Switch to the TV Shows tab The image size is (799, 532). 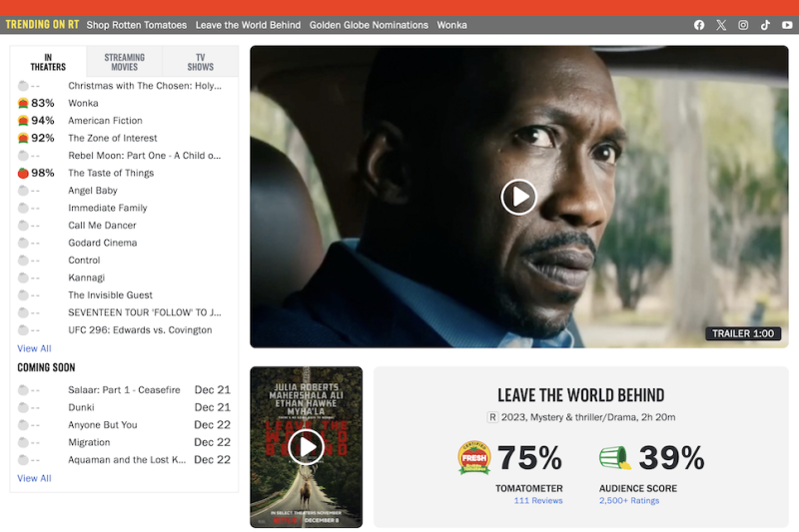pyautogui.click(x=201, y=62)
